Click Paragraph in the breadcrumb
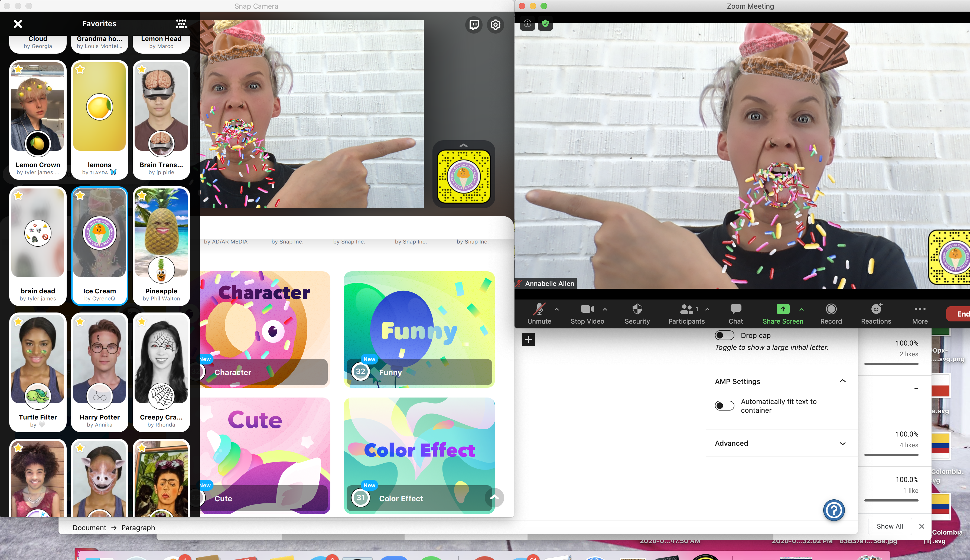The width and height of the screenshot is (970, 560). coord(138,528)
